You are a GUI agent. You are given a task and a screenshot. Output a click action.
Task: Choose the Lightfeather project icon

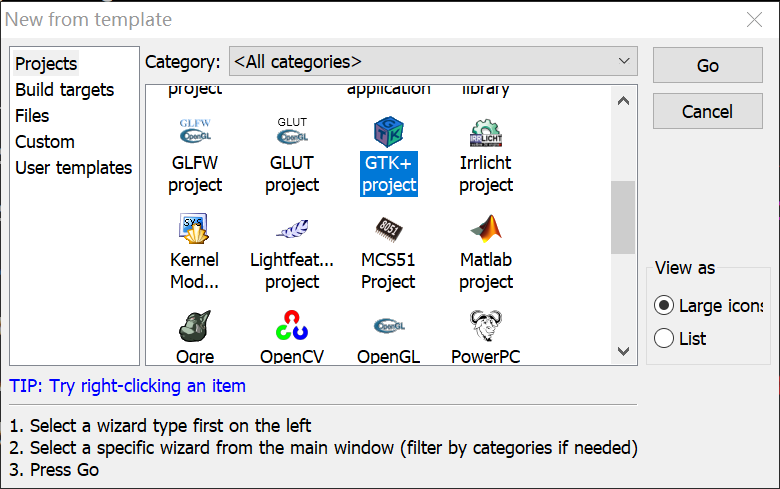292,229
